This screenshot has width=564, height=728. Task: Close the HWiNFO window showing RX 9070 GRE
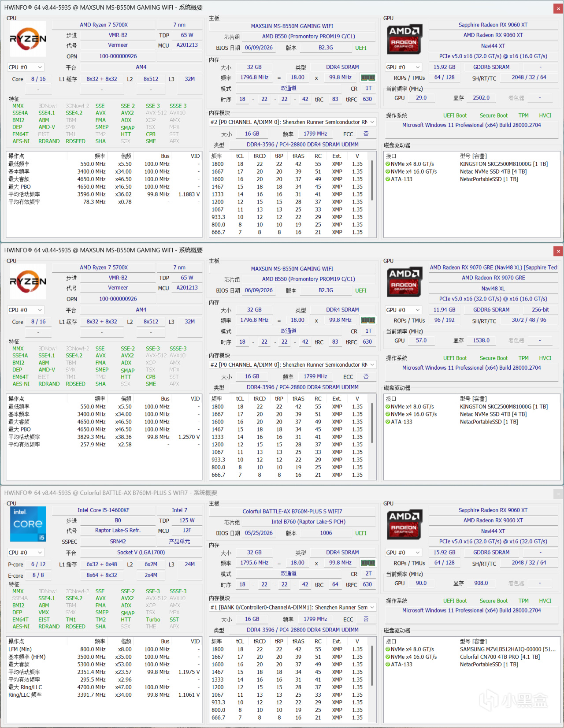tap(558, 251)
